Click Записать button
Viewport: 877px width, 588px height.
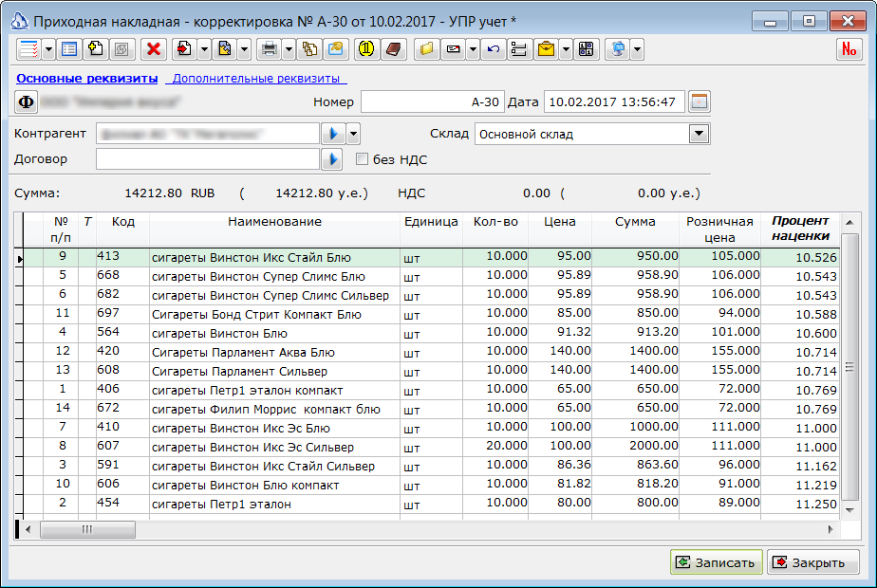pos(717,562)
